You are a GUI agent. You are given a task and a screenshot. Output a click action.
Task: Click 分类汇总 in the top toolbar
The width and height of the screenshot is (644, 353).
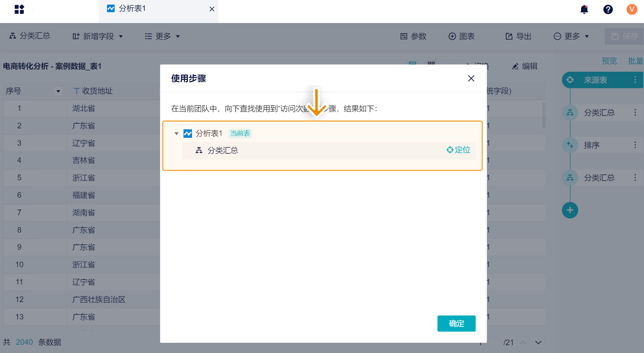pos(30,36)
